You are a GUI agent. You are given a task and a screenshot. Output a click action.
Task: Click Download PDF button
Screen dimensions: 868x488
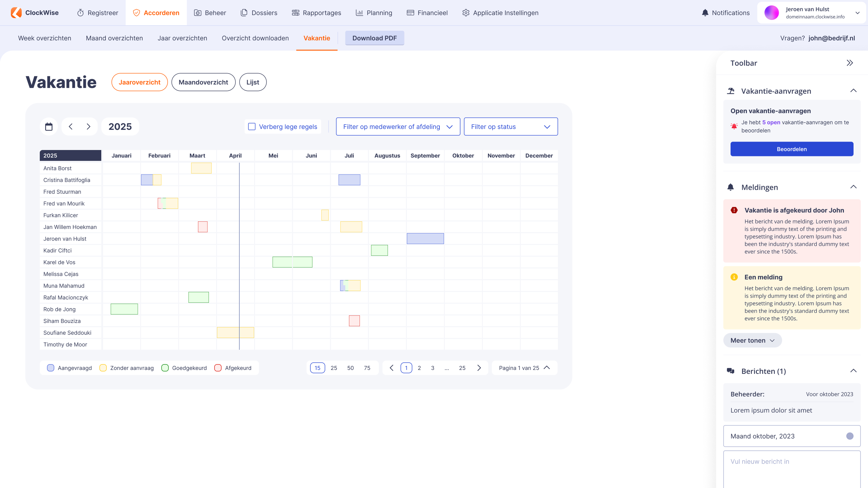click(374, 38)
